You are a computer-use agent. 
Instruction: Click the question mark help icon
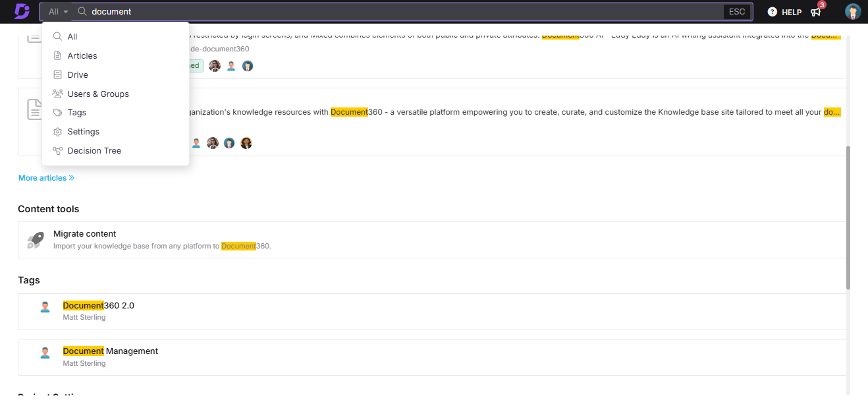tap(773, 12)
